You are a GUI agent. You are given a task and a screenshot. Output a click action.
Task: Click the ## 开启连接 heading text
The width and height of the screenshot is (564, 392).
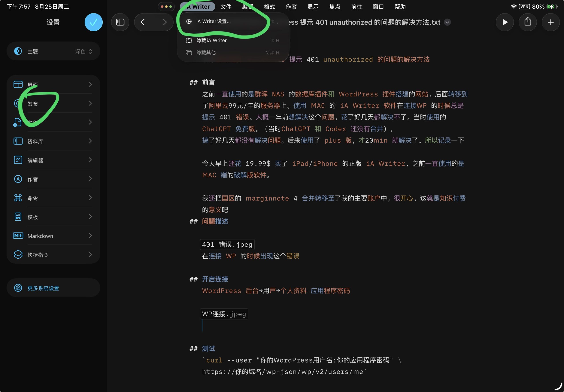209,279
